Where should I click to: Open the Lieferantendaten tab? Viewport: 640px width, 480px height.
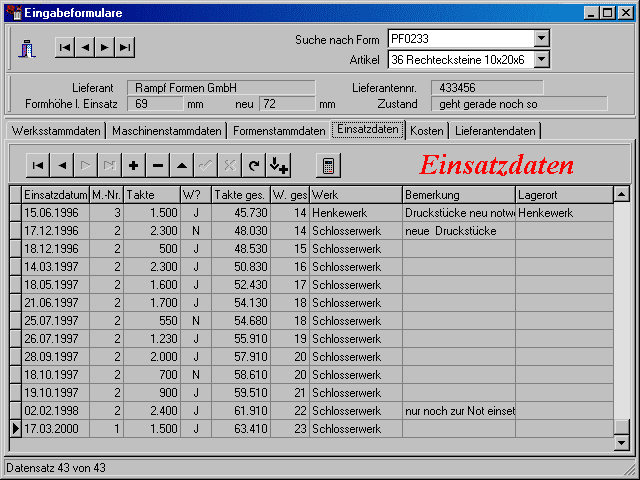pyautogui.click(x=495, y=131)
